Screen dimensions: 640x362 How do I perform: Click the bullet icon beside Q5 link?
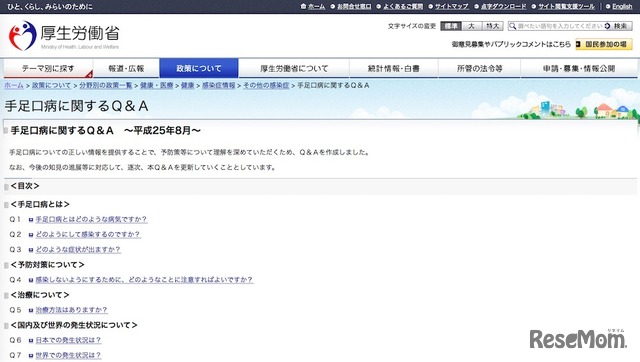point(31,310)
